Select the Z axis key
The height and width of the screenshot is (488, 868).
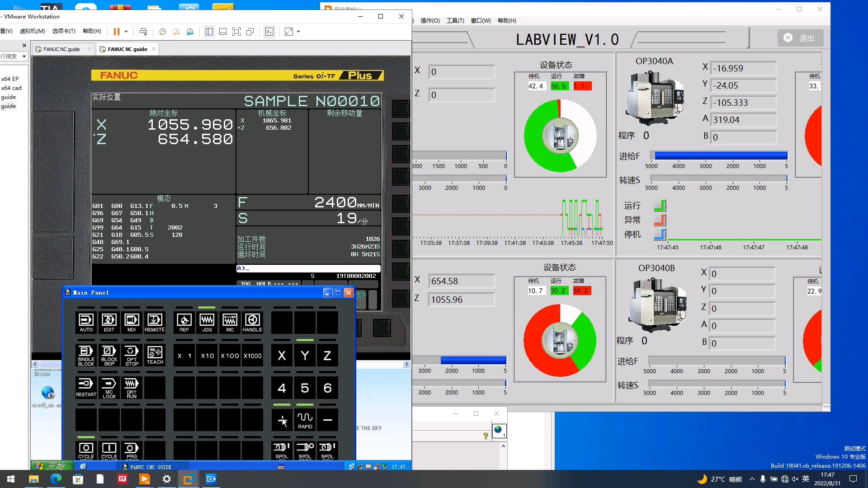point(327,355)
